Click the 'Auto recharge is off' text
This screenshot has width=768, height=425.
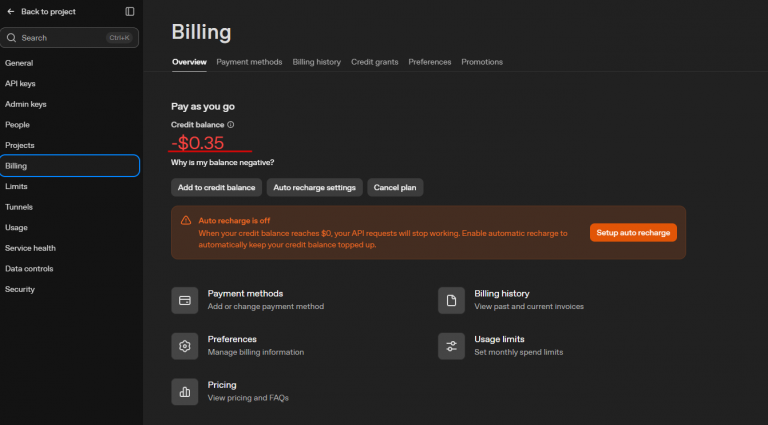(234, 221)
